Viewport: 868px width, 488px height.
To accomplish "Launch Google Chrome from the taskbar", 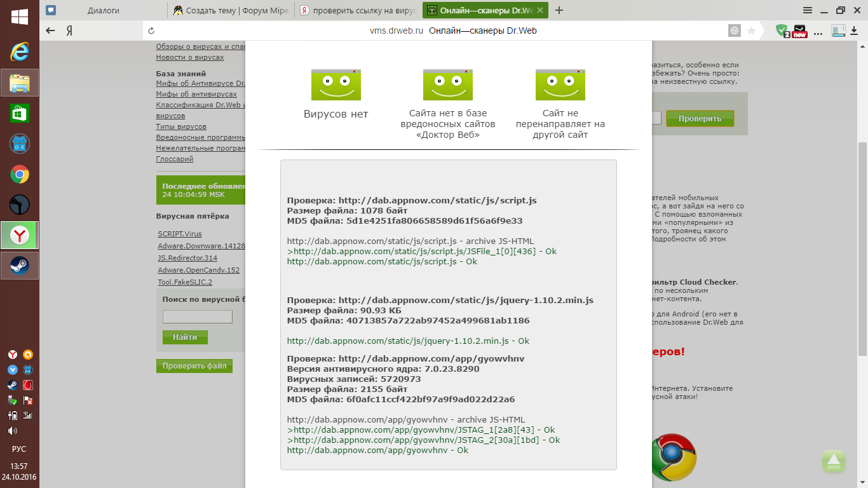I will pos(19,174).
